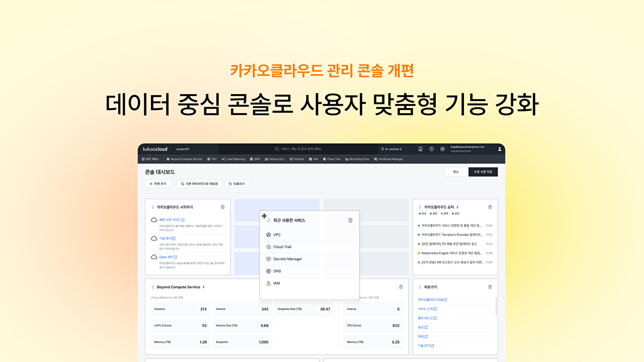The width and height of the screenshot is (644, 362).
Task: Toggle the 점검 notice filter
Action: click(434, 213)
